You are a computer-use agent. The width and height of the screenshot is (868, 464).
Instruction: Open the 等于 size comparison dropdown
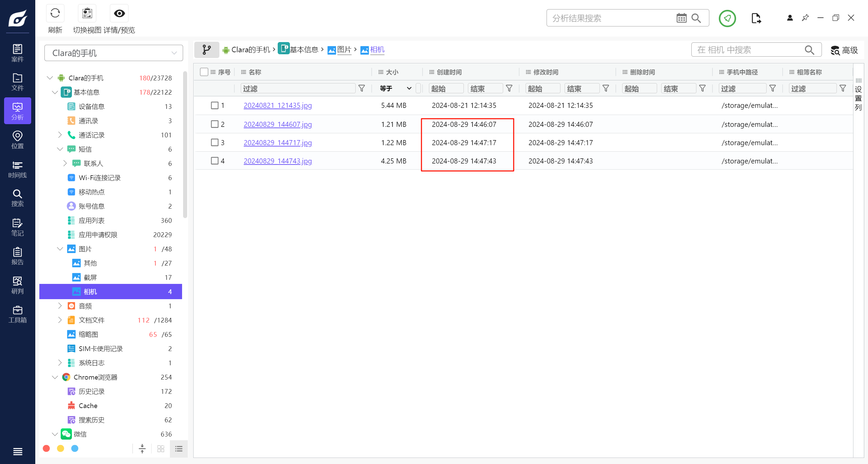[x=395, y=89]
